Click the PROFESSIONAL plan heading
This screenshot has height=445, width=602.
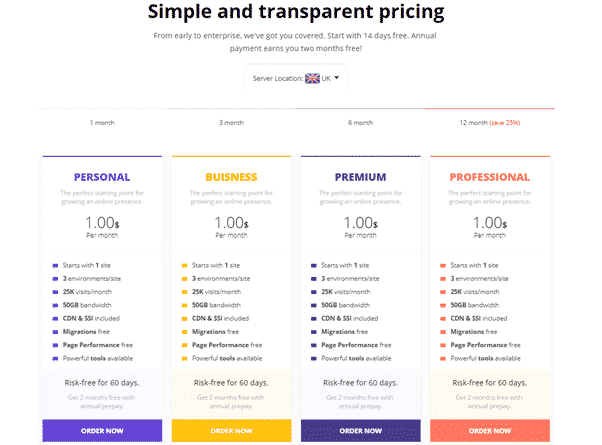pos(489,178)
